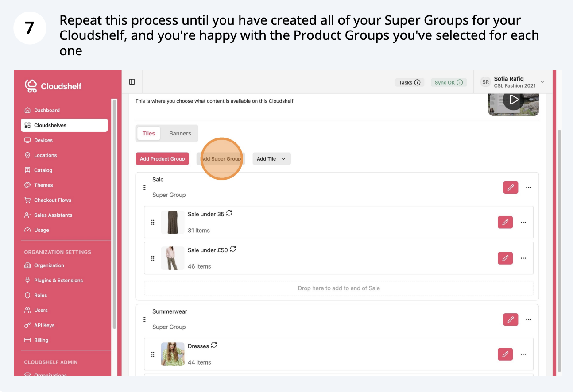Click the '44 Items' count text
Screen dimensions: 573x392
[199, 362]
